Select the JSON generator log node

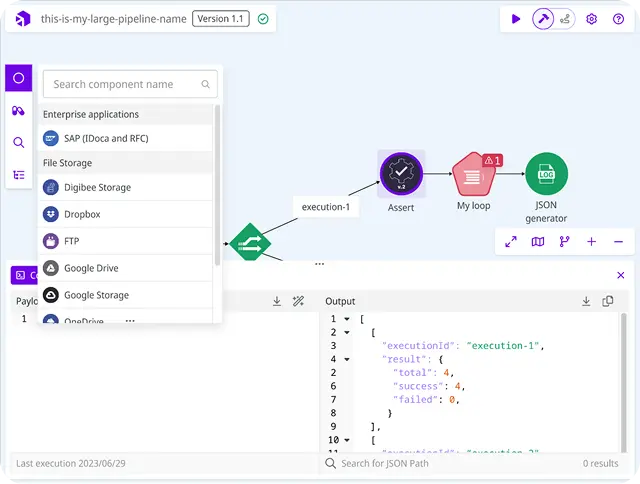coord(546,173)
